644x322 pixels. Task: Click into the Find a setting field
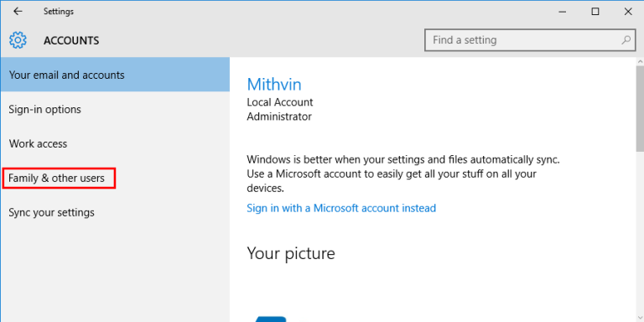point(530,40)
